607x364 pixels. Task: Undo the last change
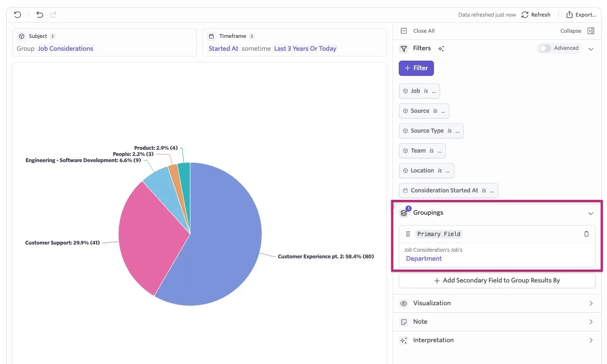coord(40,15)
